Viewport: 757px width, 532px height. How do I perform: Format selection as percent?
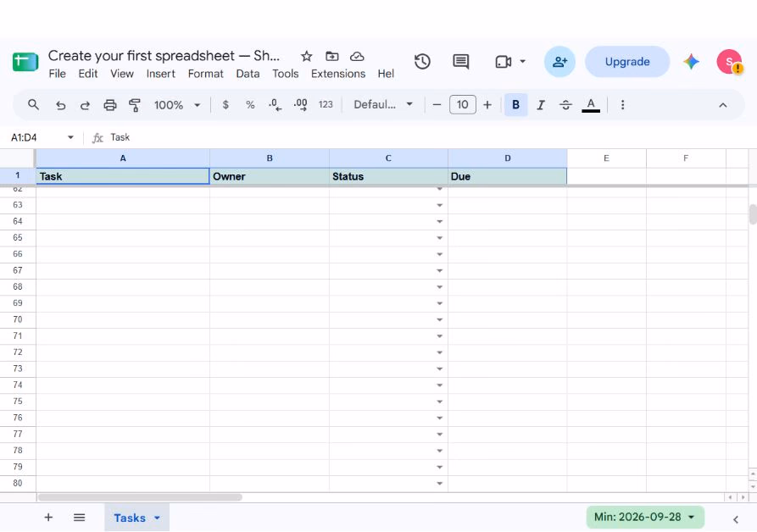click(x=250, y=105)
